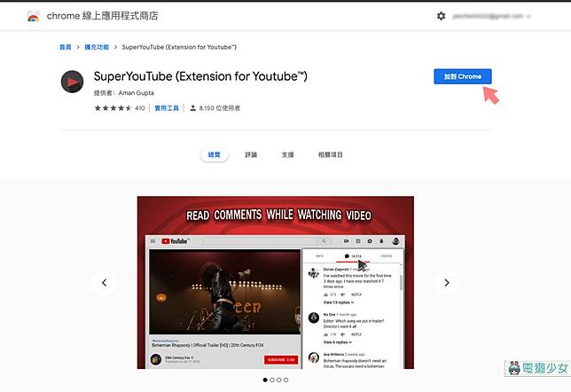Screen dimensions: 571x392
Task: Select the fourth carousel dot indicator
Action: tap(285, 380)
